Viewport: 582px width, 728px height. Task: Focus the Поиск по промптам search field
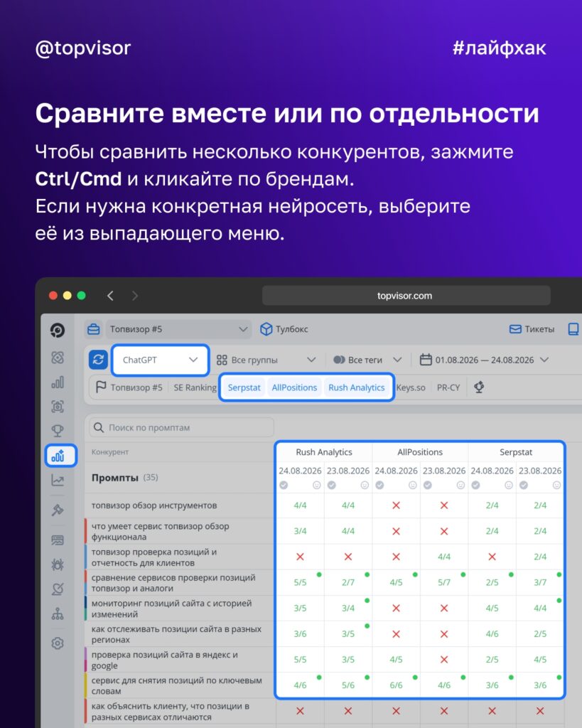tap(181, 427)
